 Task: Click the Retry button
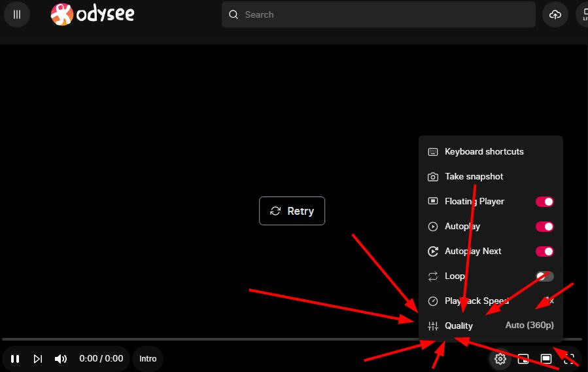click(x=292, y=211)
